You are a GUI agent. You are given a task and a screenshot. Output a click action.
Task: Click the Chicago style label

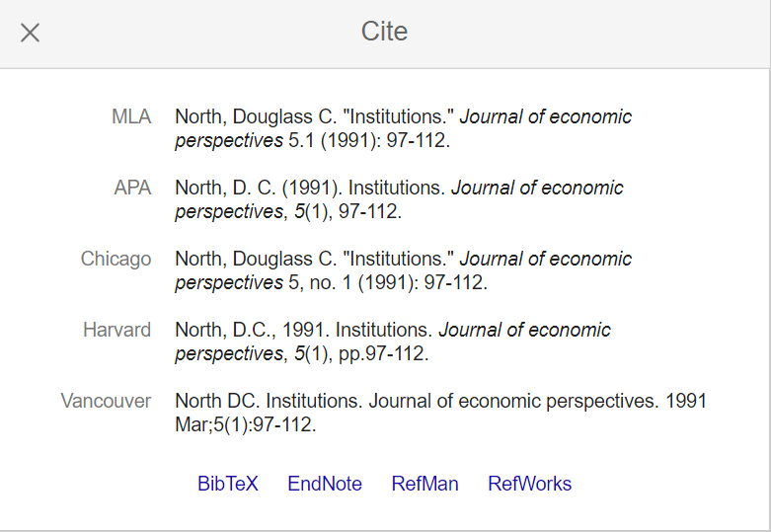pos(116,260)
